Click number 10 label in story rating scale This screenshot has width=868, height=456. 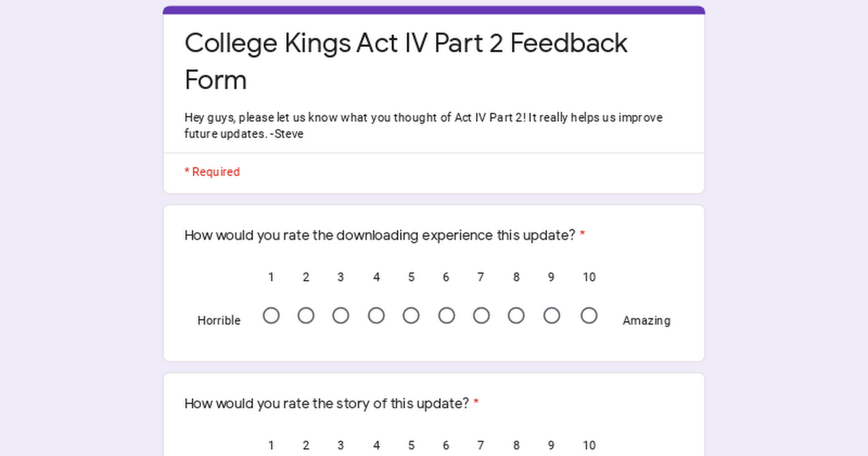(589, 445)
